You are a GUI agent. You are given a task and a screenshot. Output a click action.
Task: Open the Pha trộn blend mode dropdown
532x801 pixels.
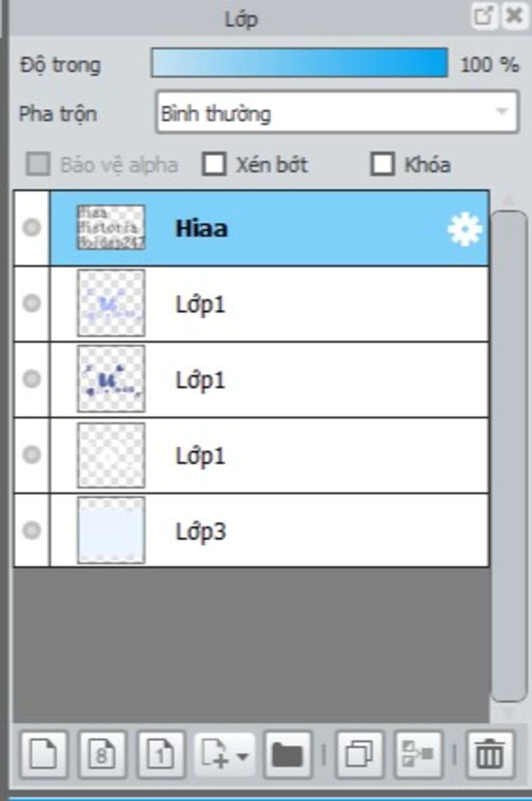(x=337, y=112)
